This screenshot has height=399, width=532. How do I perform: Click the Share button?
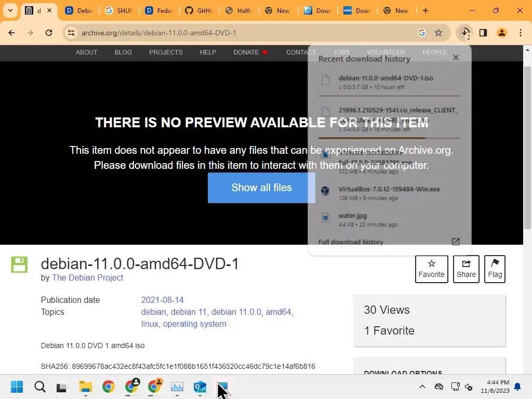click(466, 269)
